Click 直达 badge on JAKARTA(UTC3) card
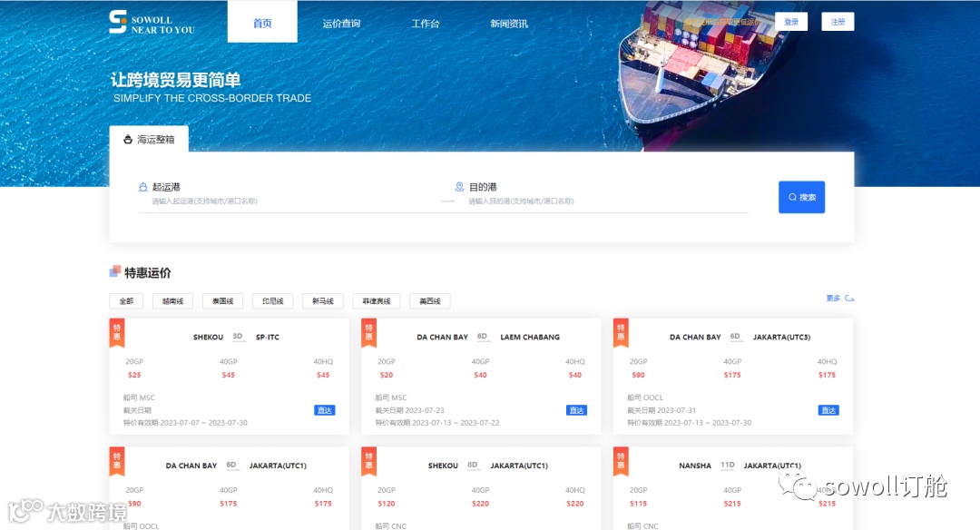980x530 pixels. pyautogui.click(x=828, y=410)
